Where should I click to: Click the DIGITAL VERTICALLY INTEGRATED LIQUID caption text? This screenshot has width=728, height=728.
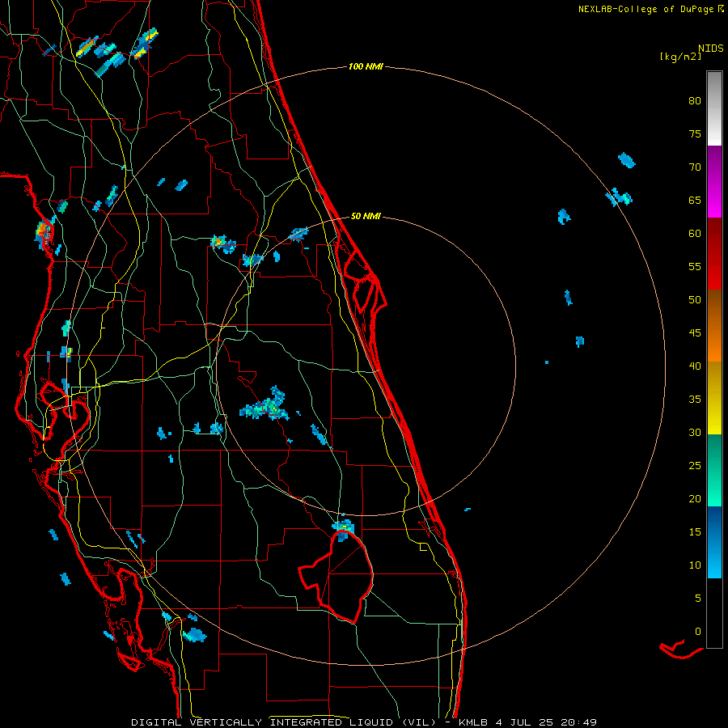tap(283, 722)
